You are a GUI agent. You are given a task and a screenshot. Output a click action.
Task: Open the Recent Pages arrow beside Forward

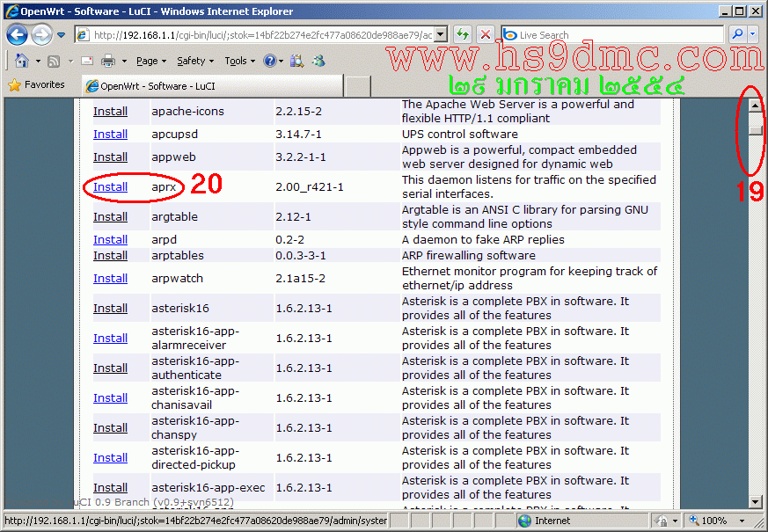(x=62, y=35)
